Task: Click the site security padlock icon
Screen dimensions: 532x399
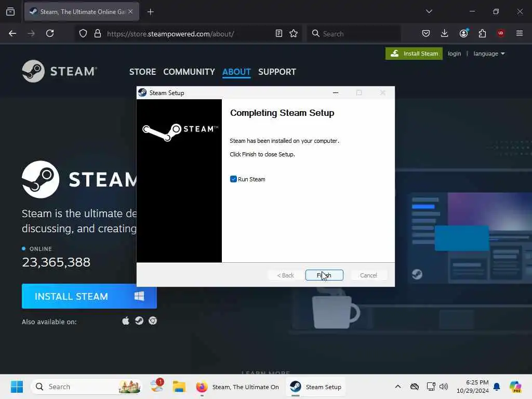Action: pos(98,33)
